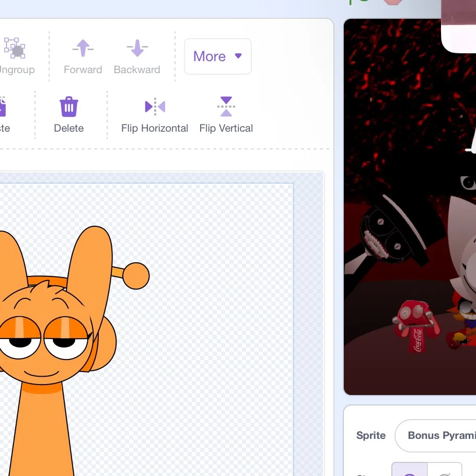Bring the selection Forward one layer

coord(83,56)
